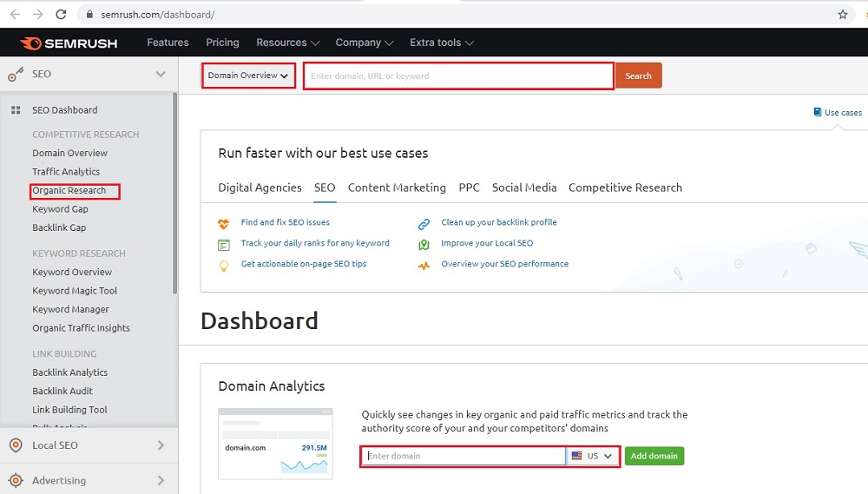Expand the Local SEO section

(x=161, y=445)
